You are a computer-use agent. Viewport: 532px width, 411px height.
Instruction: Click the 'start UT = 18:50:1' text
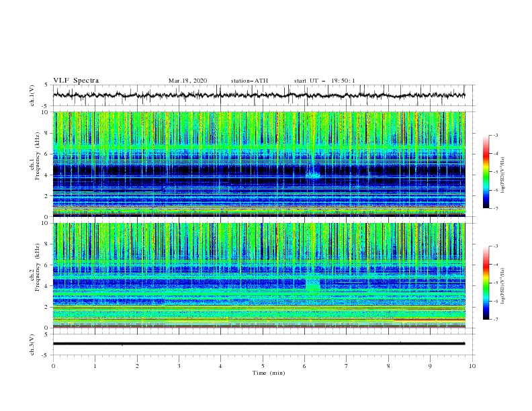coord(324,81)
